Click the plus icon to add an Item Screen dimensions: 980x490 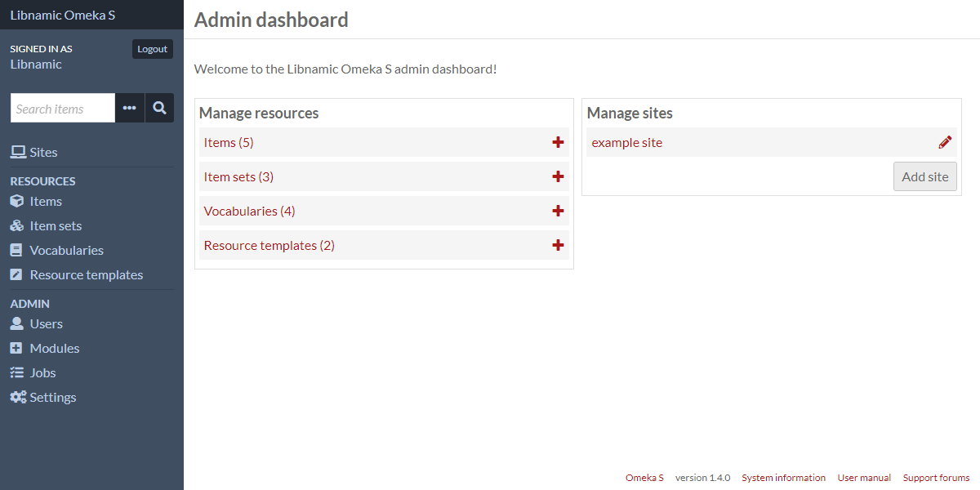[x=558, y=142]
